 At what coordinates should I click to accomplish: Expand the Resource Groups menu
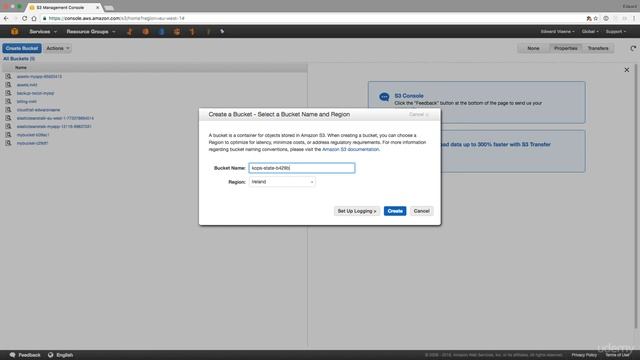pos(91,31)
